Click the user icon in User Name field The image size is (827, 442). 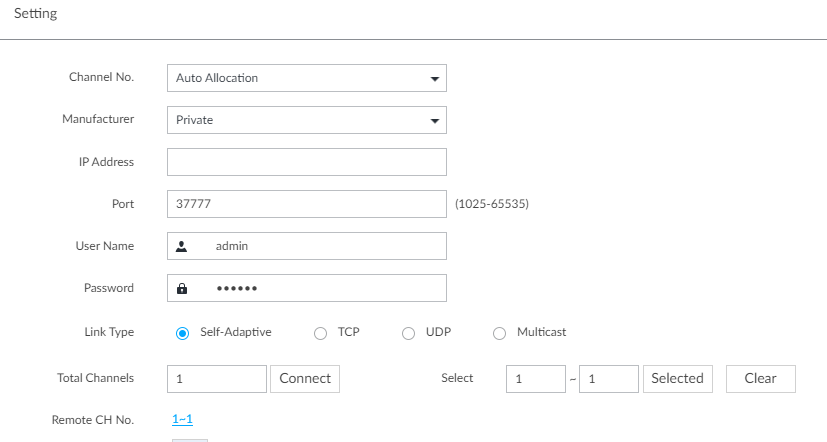click(181, 246)
